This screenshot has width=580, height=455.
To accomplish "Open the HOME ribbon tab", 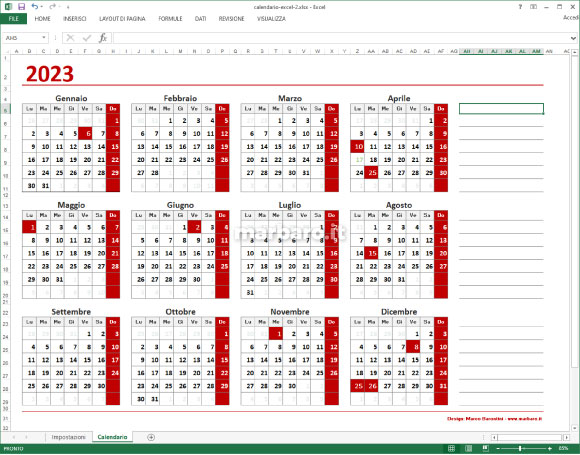I will click(x=43, y=18).
